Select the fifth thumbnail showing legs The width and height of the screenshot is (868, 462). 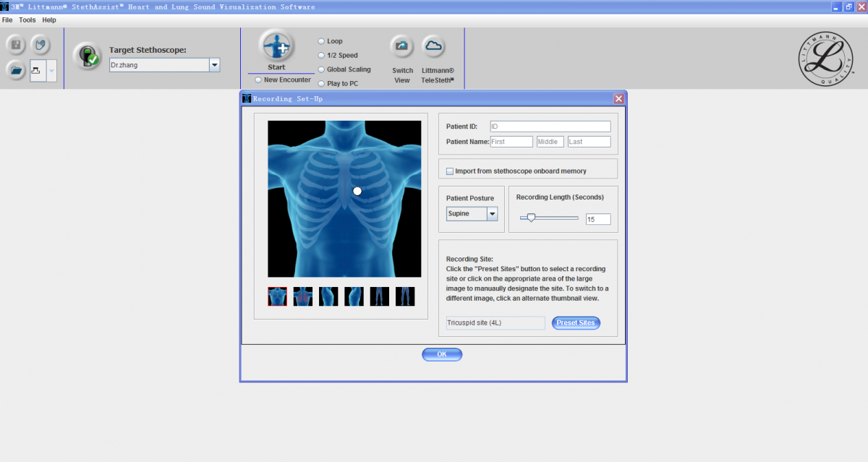[x=380, y=296]
